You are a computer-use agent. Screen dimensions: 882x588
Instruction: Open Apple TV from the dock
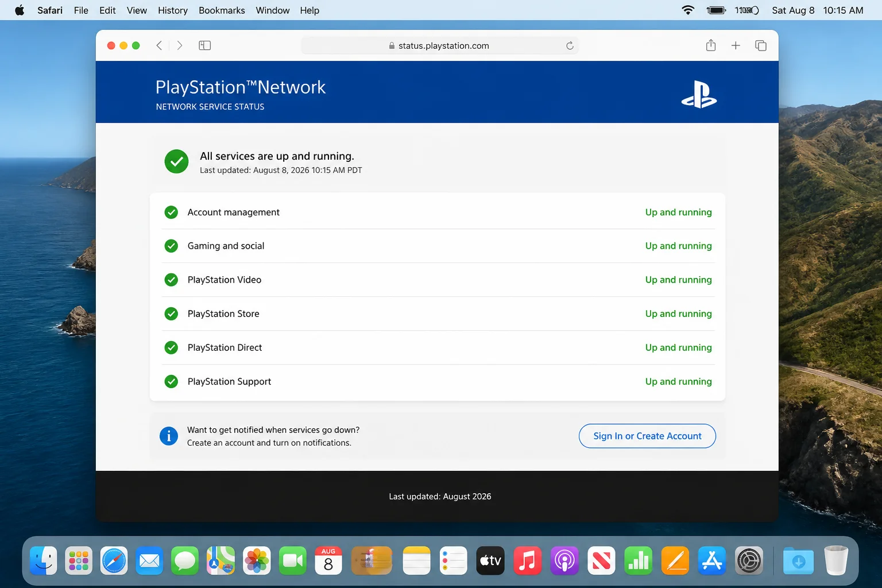(x=490, y=560)
